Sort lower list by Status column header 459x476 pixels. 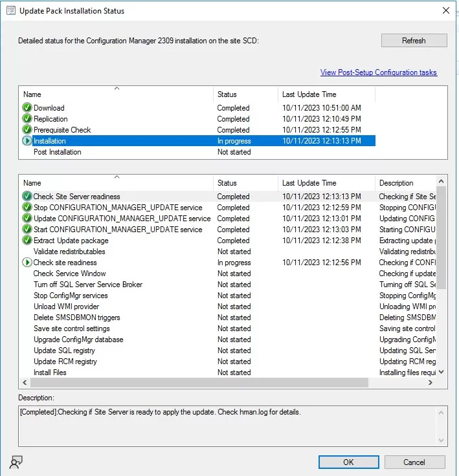[245, 183]
